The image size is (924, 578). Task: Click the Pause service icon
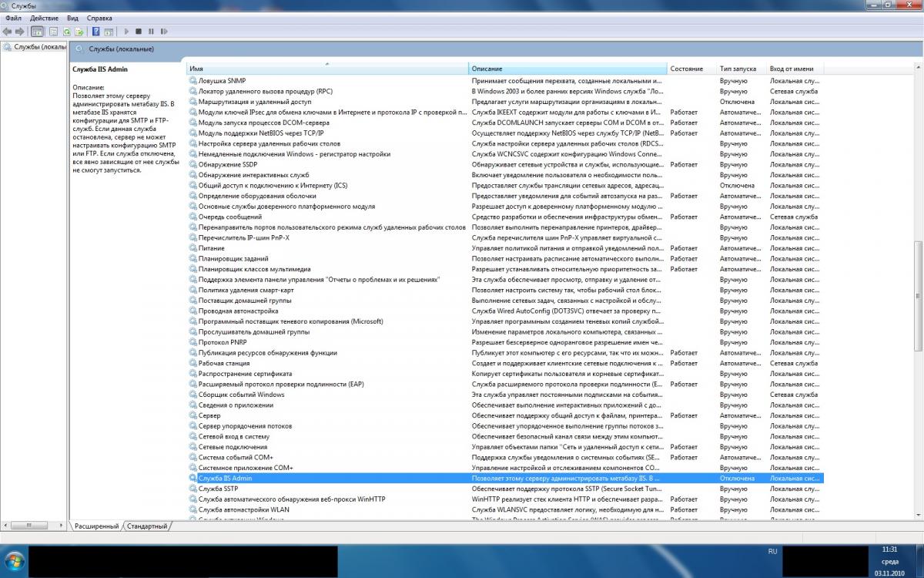(x=151, y=32)
